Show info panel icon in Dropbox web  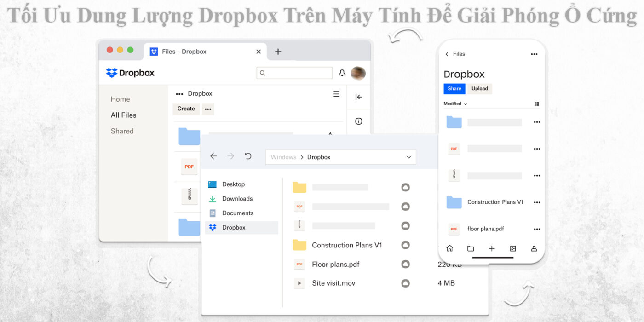(358, 121)
